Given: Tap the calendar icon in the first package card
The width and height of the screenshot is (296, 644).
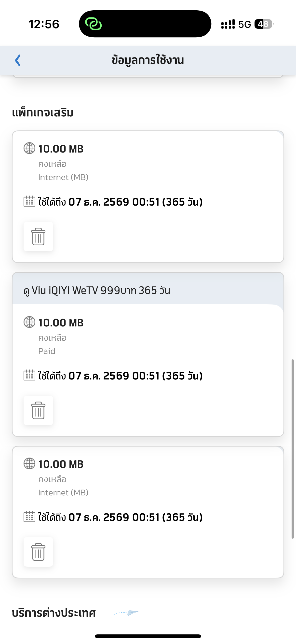Looking at the screenshot, I should (29, 201).
